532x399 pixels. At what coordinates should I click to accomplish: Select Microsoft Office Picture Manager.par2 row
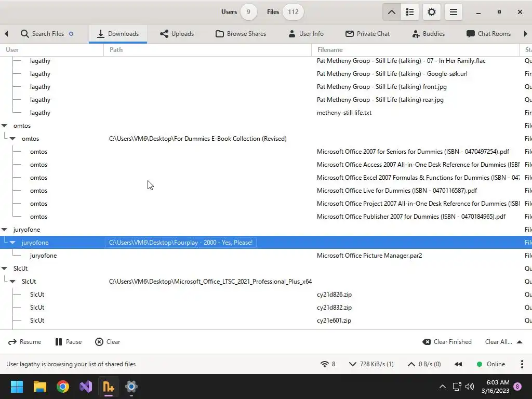pyautogui.click(x=266, y=256)
